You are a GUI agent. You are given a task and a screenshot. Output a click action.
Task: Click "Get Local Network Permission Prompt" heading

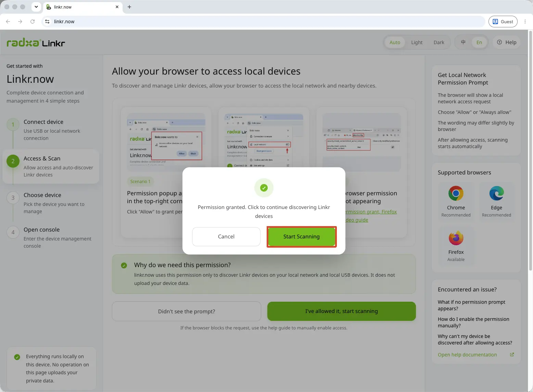463,79
